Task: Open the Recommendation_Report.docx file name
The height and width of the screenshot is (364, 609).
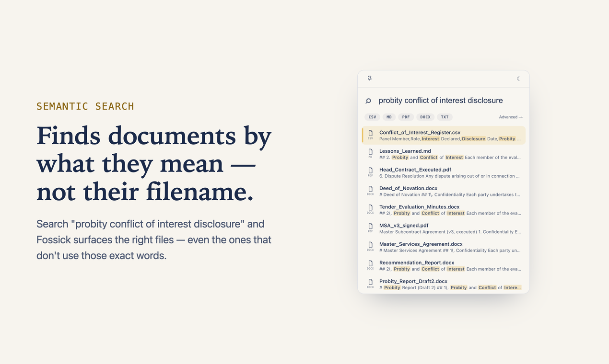Action: (417, 263)
